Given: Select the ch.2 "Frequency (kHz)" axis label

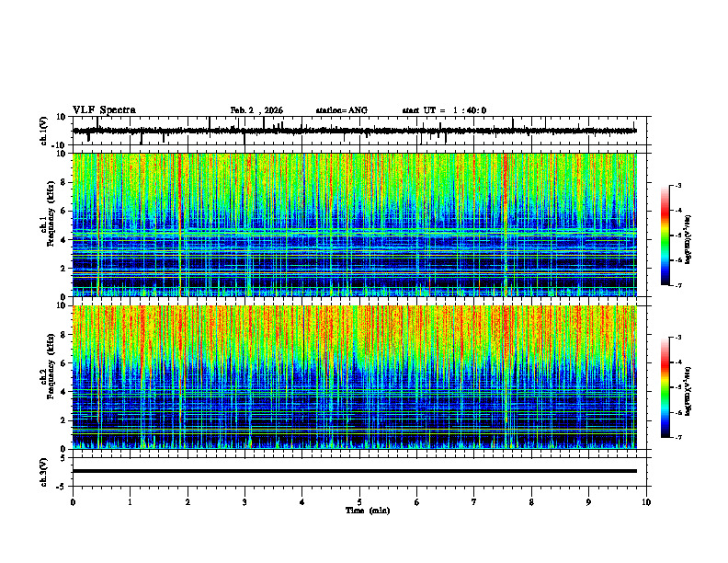Looking at the screenshot, I should pos(51,366).
